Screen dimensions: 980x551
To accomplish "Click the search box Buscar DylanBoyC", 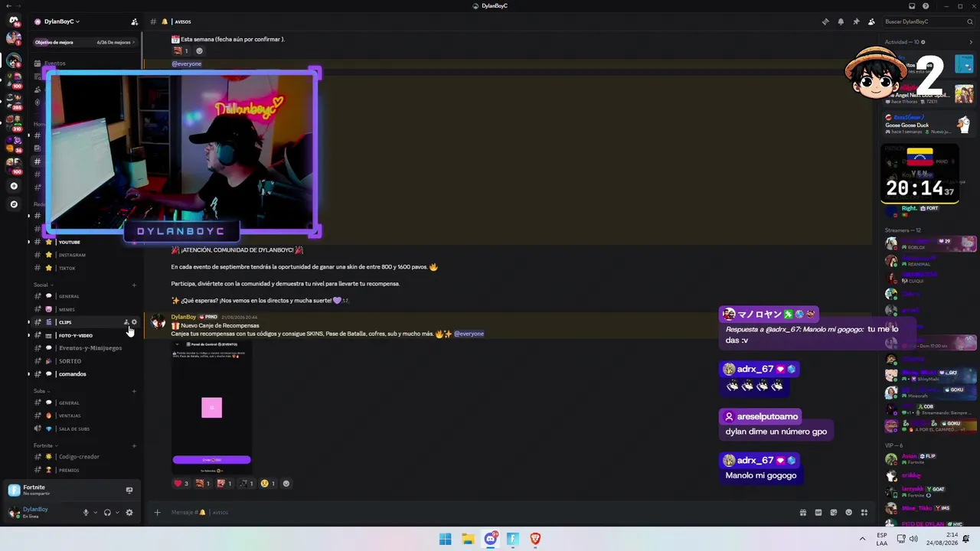I will [x=929, y=21].
